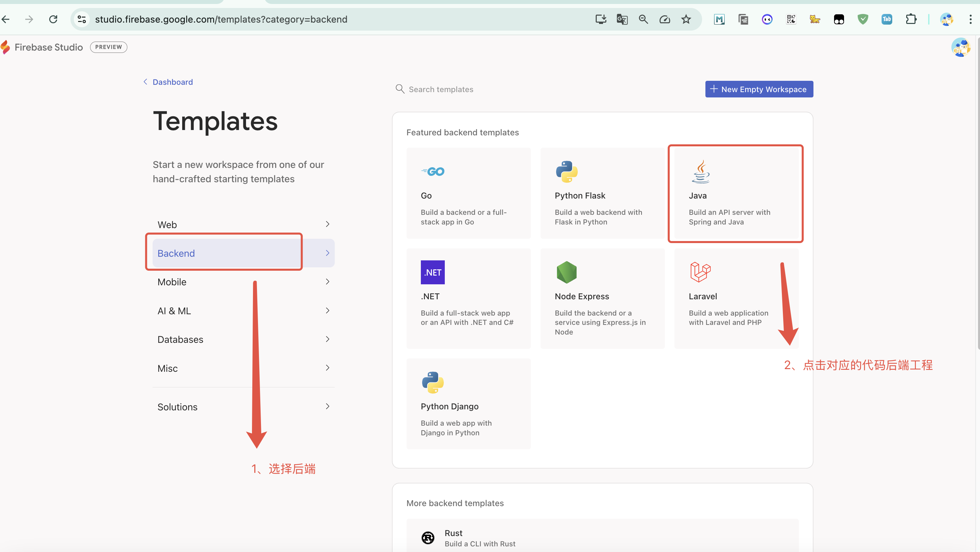The image size is (980, 552).
Task: Click the Rust gear logo icon
Action: (428, 538)
